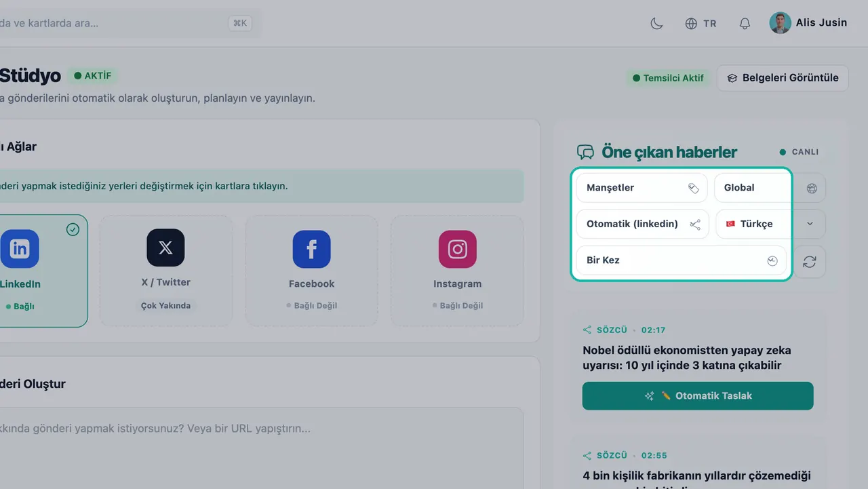The height and width of the screenshot is (489, 868).
Task: Click Alis Jusin's profile avatar
Action: pos(780,23)
